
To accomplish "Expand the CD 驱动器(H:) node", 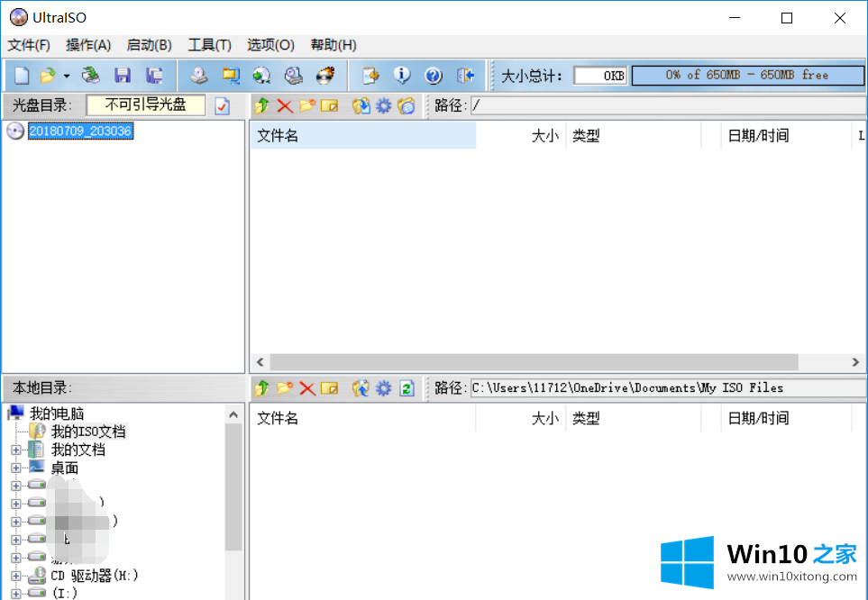I will (15, 577).
